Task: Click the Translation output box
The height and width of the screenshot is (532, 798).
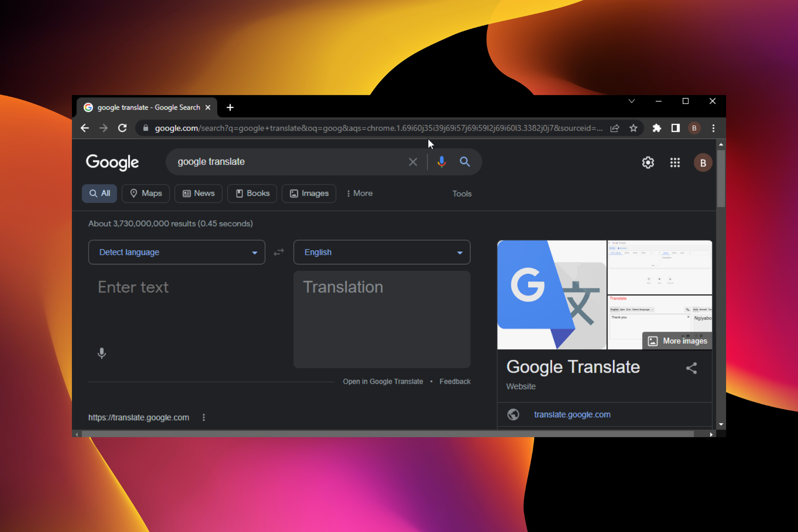Action: (x=382, y=320)
